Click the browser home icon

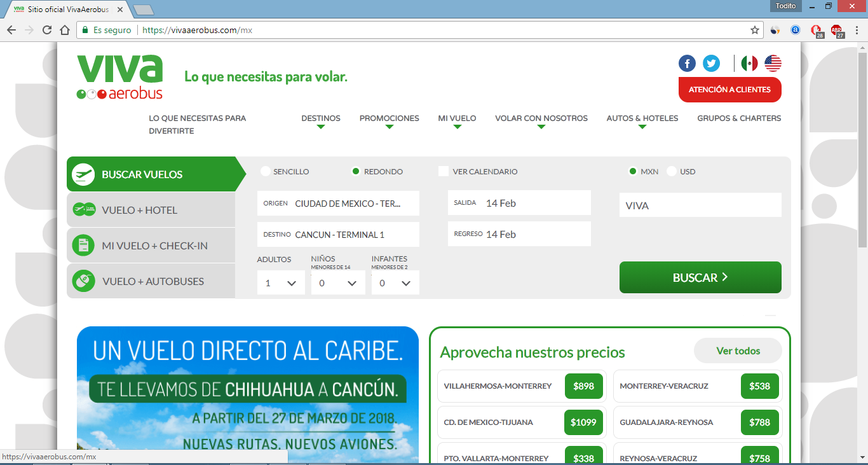(65, 30)
